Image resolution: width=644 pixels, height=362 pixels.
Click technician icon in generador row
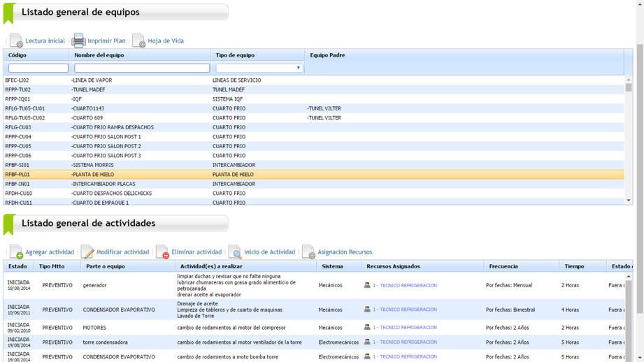[x=367, y=285]
